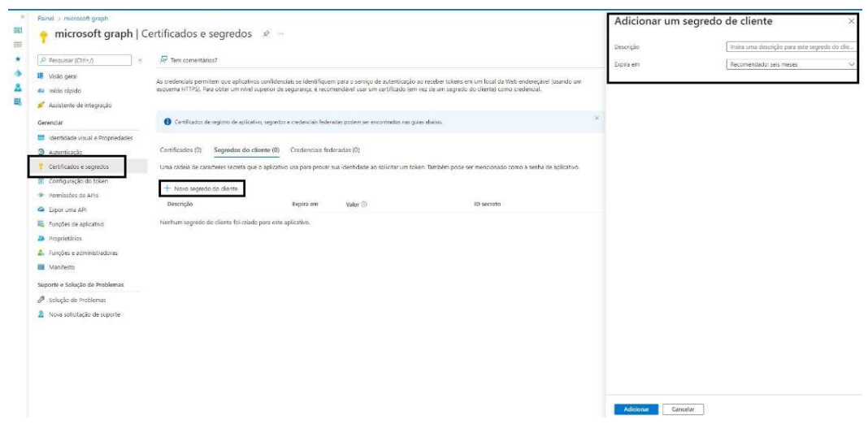Click the Nenhum segredo do cliente message

click(235, 223)
